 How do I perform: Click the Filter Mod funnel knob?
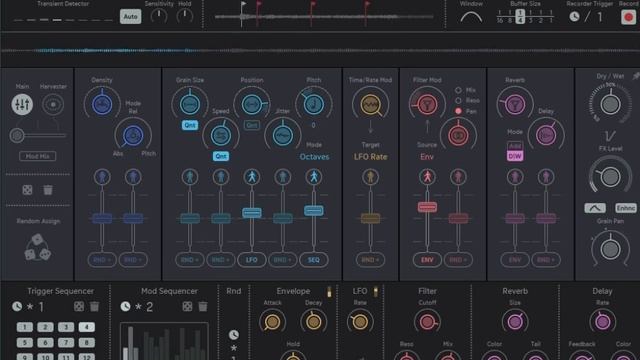click(x=427, y=104)
